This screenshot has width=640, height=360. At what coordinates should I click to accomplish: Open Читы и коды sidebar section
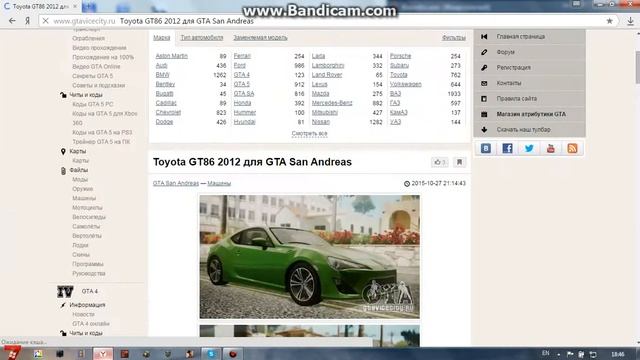[x=86, y=95]
